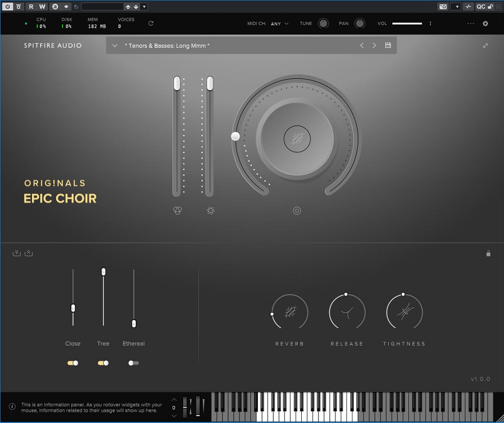Click the circled 'a' A/B comparison button
This screenshot has height=423, width=504.
[55, 6]
